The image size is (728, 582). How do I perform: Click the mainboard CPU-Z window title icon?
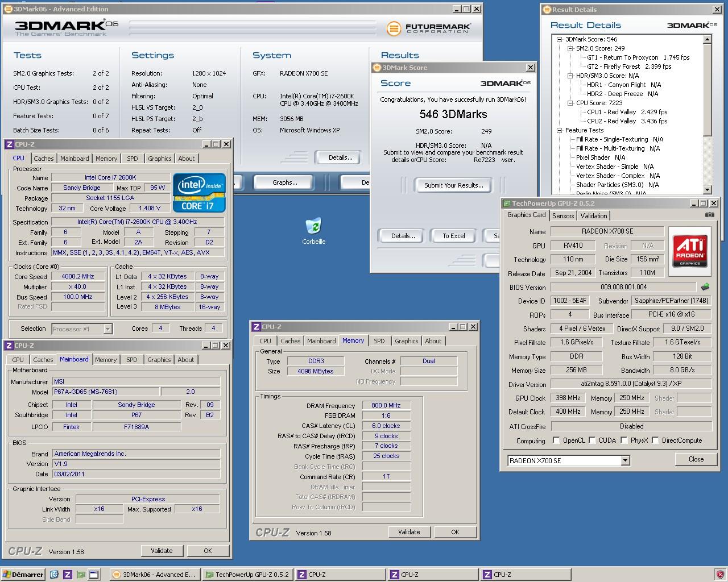(x=10, y=345)
